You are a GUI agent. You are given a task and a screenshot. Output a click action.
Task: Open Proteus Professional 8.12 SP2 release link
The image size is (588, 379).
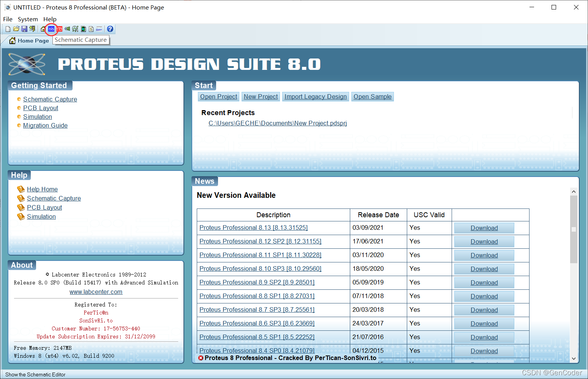click(261, 241)
